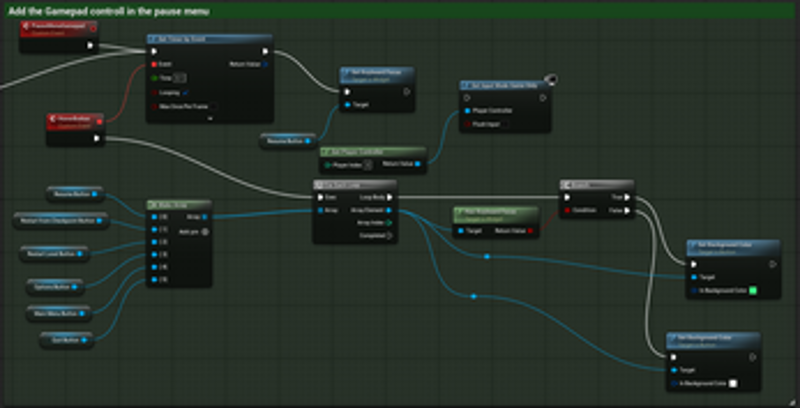Click the white In Background Color swatch
Viewport: 800px width, 408px height.
pyautogui.click(x=732, y=383)
